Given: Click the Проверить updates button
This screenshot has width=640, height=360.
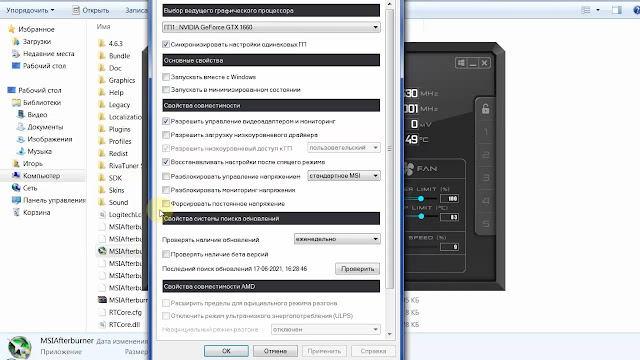Looking at the screenshot, I should [x=358, y=269].
